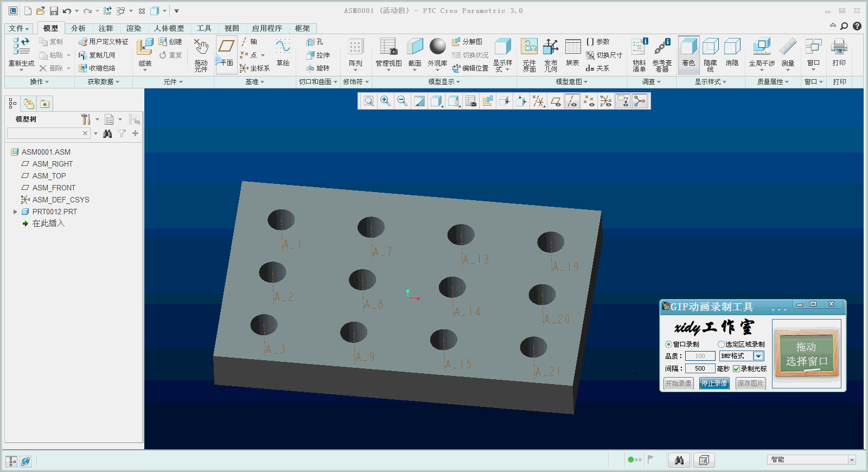Expand the 模型显示 group dropdown
Image resolution: width=868 pixels, height=472 pixels.
coord(444,82)
